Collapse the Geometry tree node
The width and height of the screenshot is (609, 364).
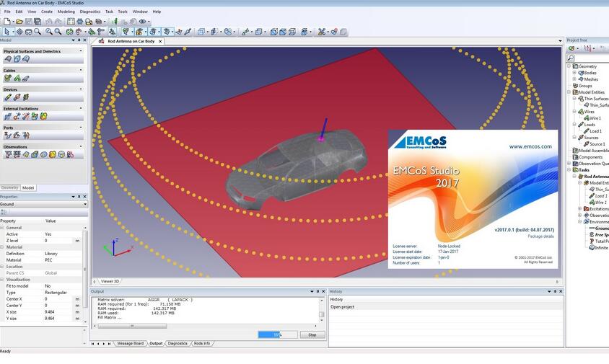click(x=569, y=66)
